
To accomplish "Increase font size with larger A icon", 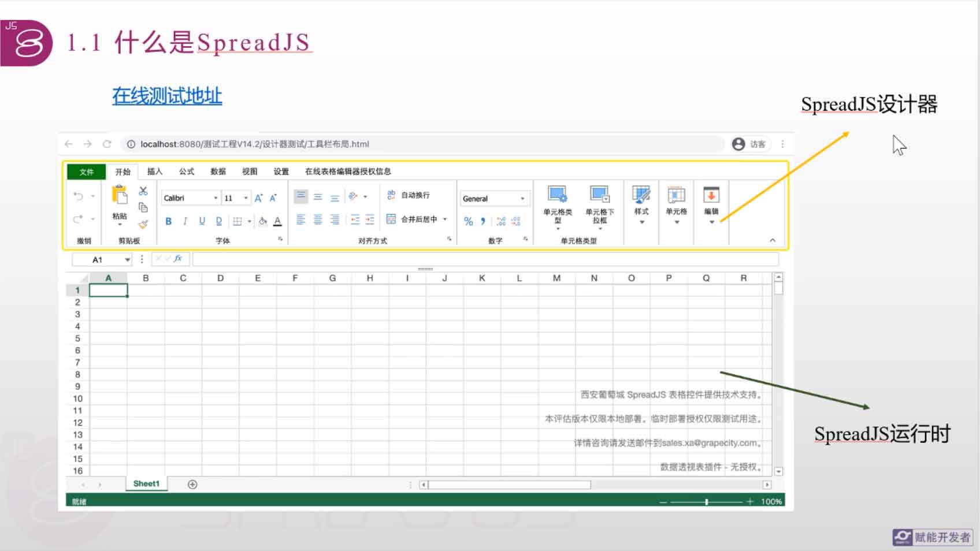I will pyautogui.click(x=258, y=198).
